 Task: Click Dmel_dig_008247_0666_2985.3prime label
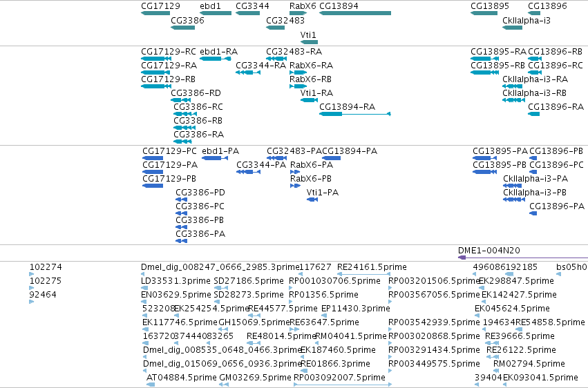click(x=220, y=267)
